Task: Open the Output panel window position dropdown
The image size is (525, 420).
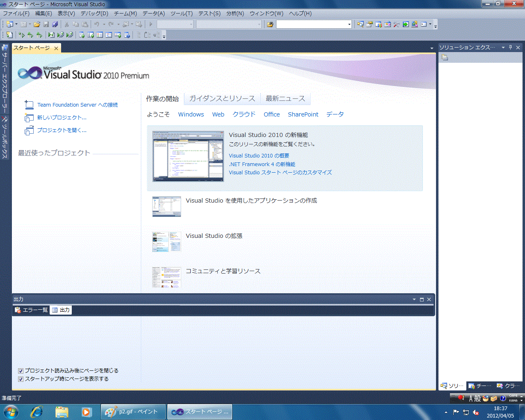Action: click(x=414, y=299)
